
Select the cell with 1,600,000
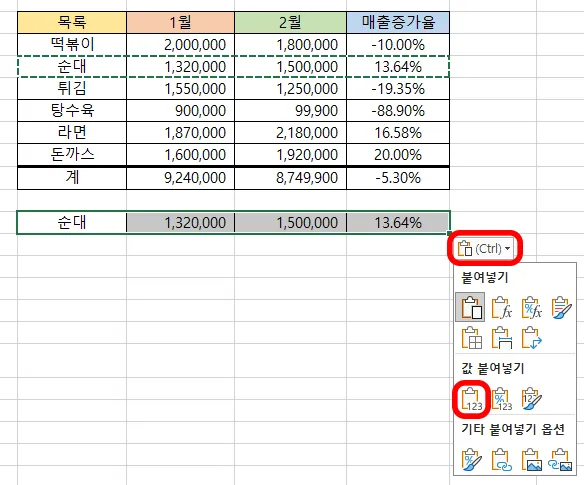point(180,155)
